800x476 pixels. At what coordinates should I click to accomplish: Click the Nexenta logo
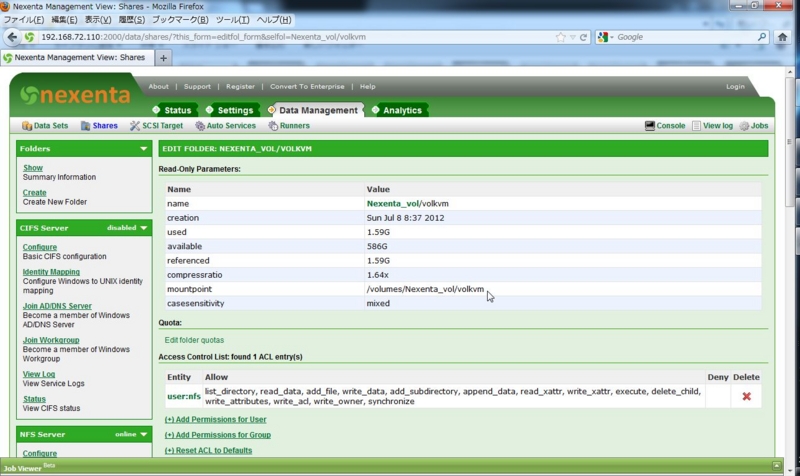coord(76,95)
